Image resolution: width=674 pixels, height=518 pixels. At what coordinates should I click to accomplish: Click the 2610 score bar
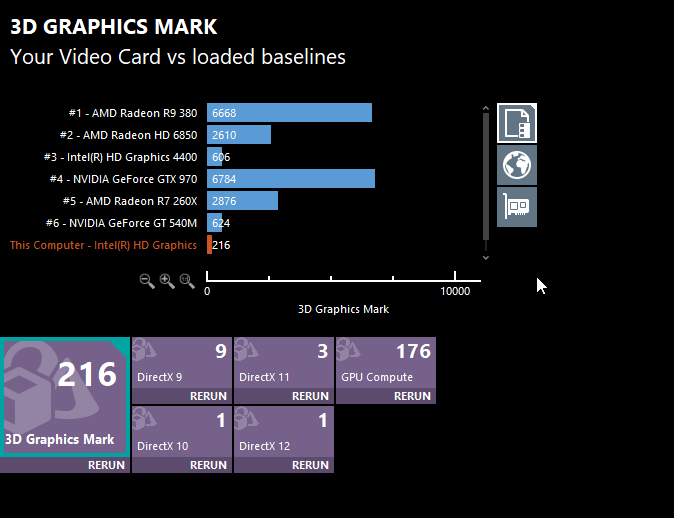point(239,135)
